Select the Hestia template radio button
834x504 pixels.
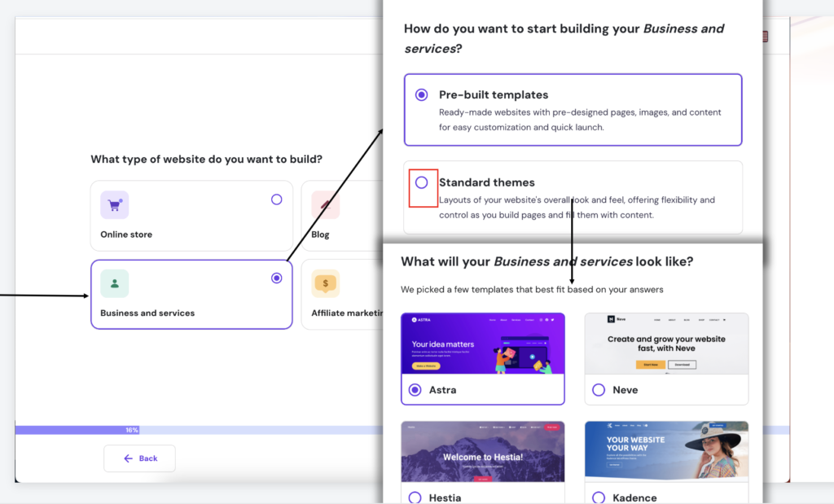415,497
